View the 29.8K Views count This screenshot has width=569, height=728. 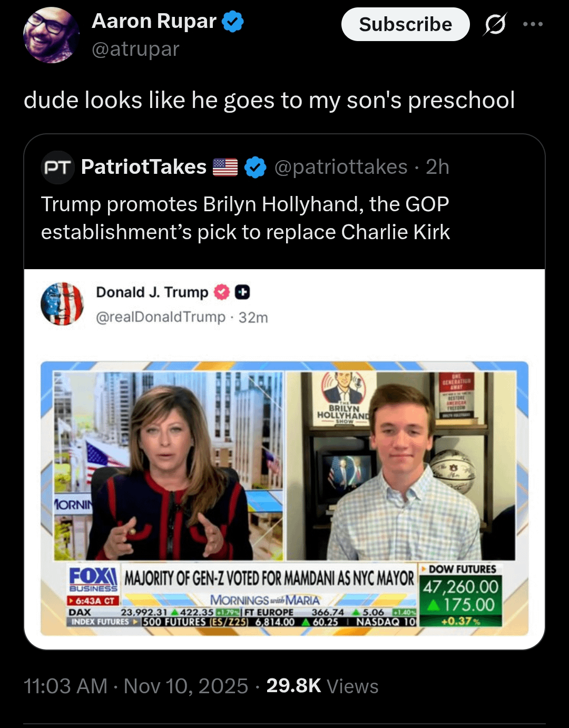322,686
